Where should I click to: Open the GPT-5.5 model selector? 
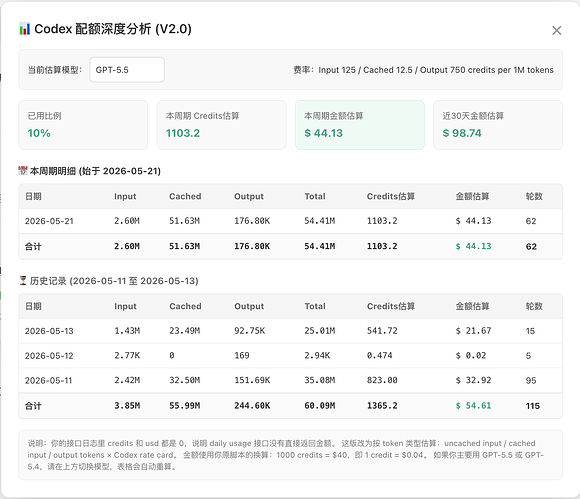click(x=127, y=70)
